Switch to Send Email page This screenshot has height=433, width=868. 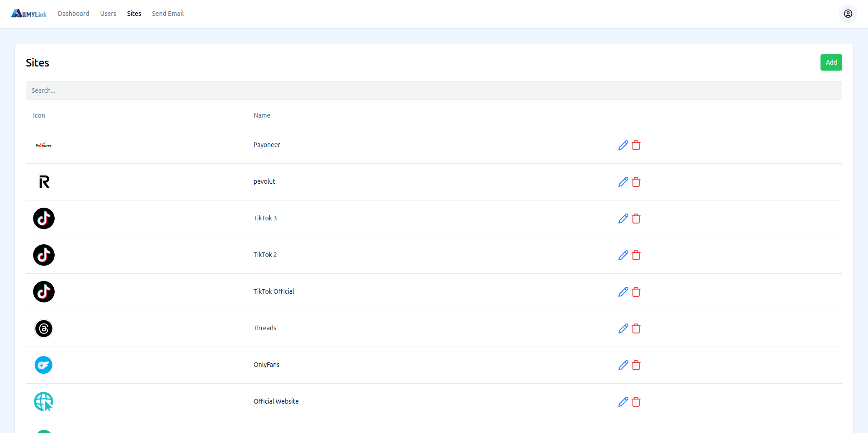click(x=168, y=14)
